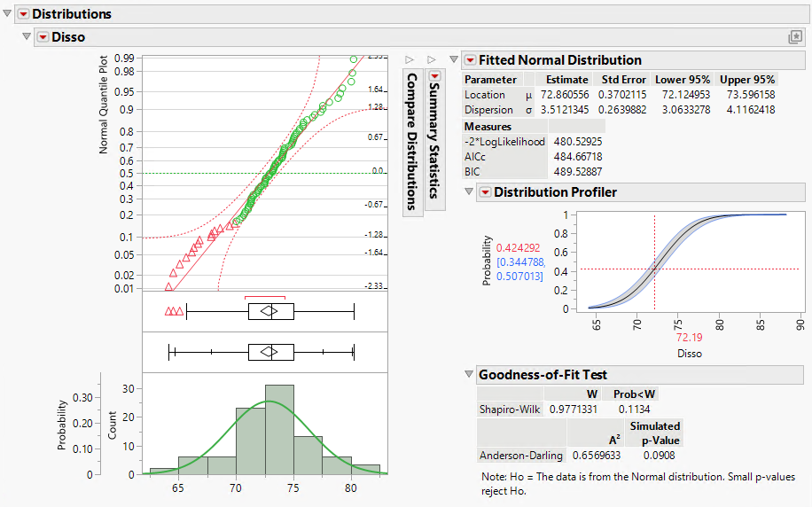Click the profiler confidence interval text 0.344788
Viewport: 812px width, 507px height.
click(x=521, y=262)
